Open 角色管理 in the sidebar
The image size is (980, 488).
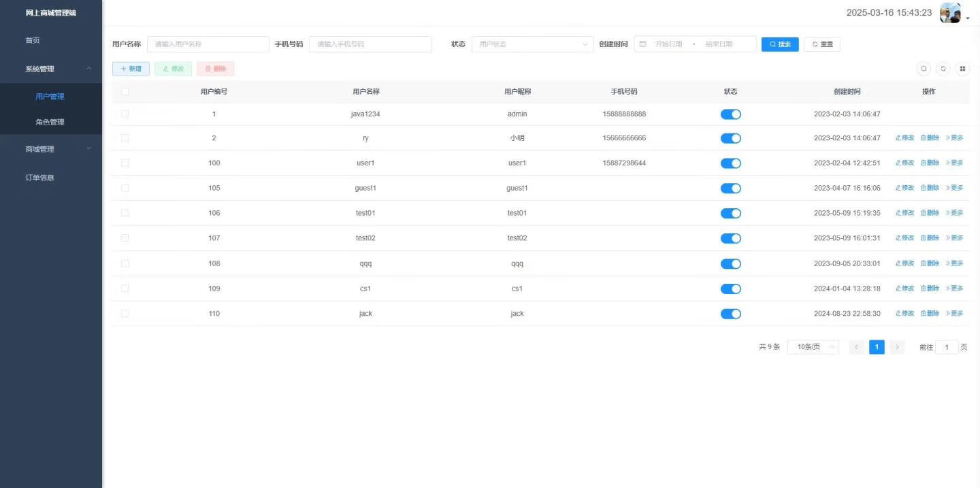click(50, 123)
